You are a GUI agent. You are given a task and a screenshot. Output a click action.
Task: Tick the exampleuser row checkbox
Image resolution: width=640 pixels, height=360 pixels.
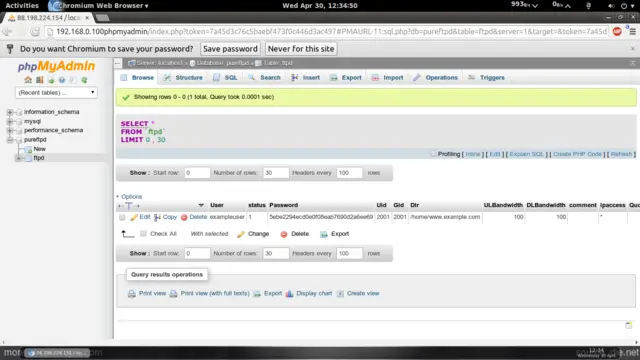coord(122,217)
